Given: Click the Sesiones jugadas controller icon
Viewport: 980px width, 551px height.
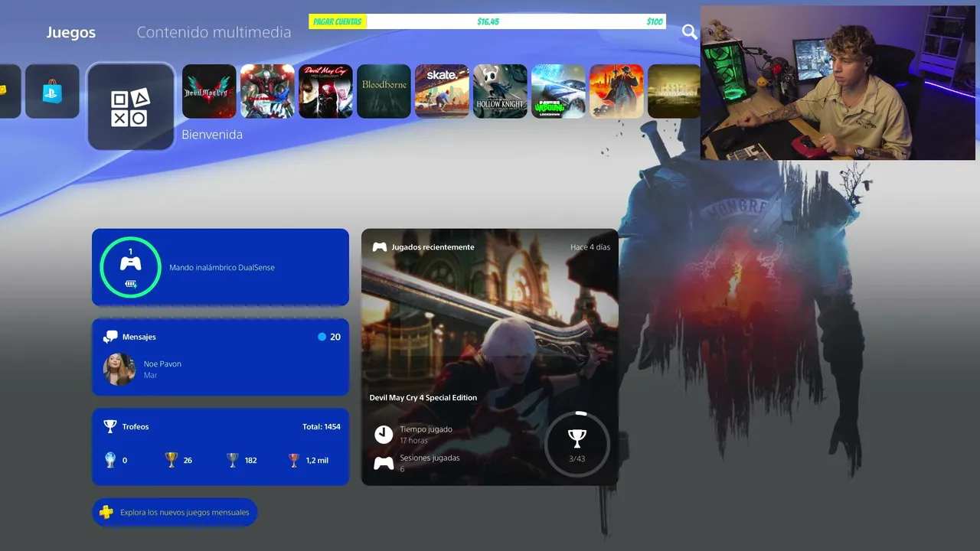Looking at the screenshot, I should [384, 463].
